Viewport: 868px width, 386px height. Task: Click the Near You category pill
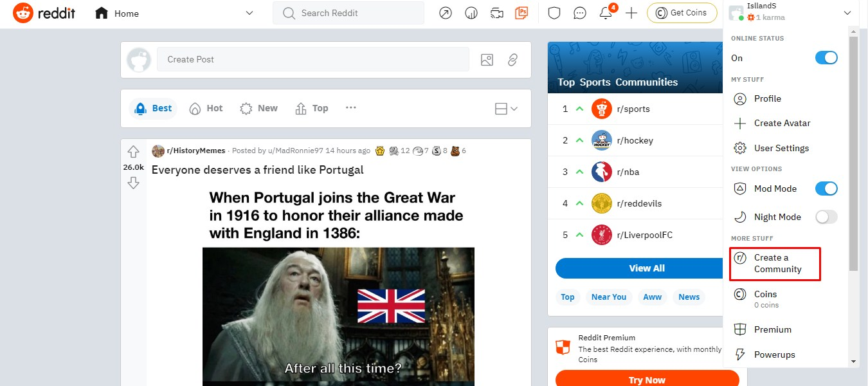point(609,297)
